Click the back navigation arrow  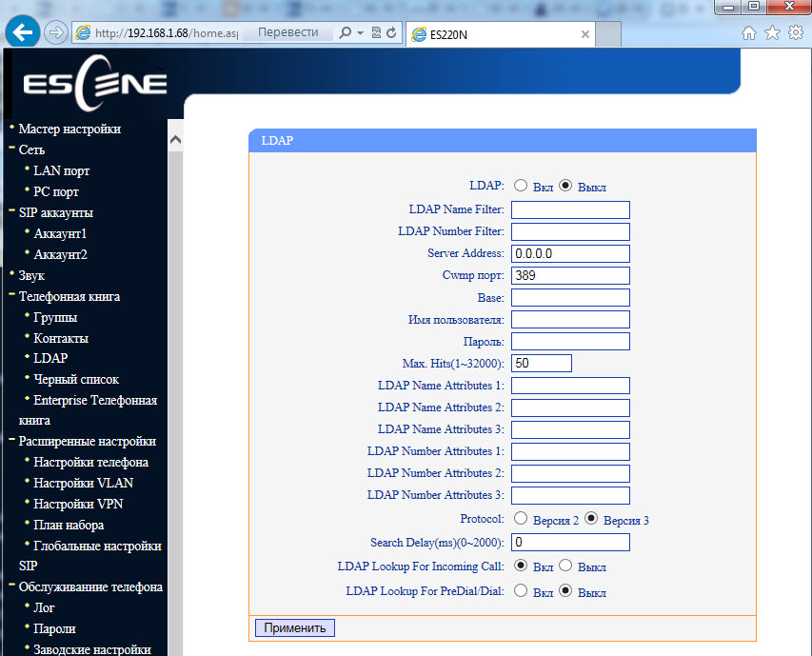click(21, 31)
